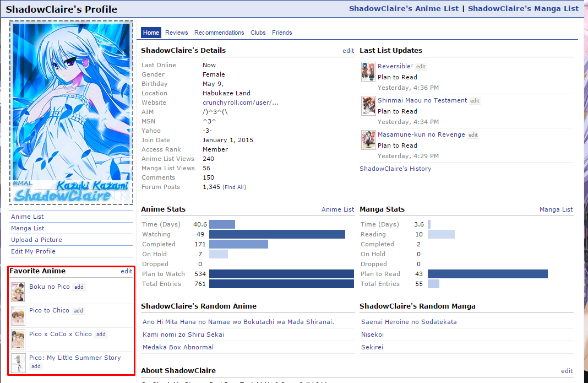Open ShadowClaire's Manga List header link
The width and height of the screenshot is (588, 383).
tap(523, 8)
